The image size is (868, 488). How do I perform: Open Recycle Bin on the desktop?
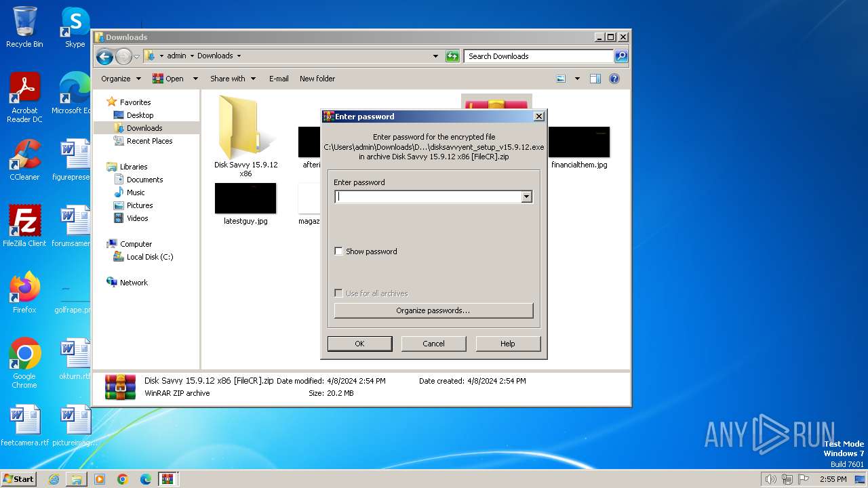click(x=24, y=27)
